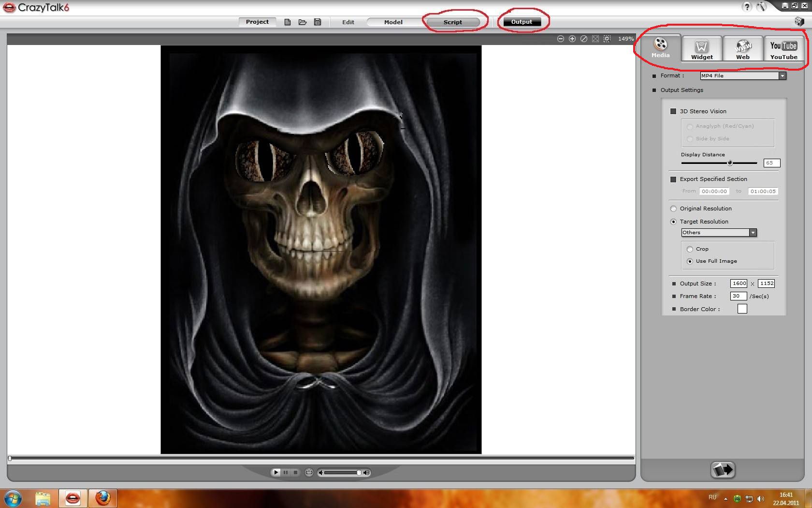
Task: Fit the image to the window
Action: pos(595,39)
